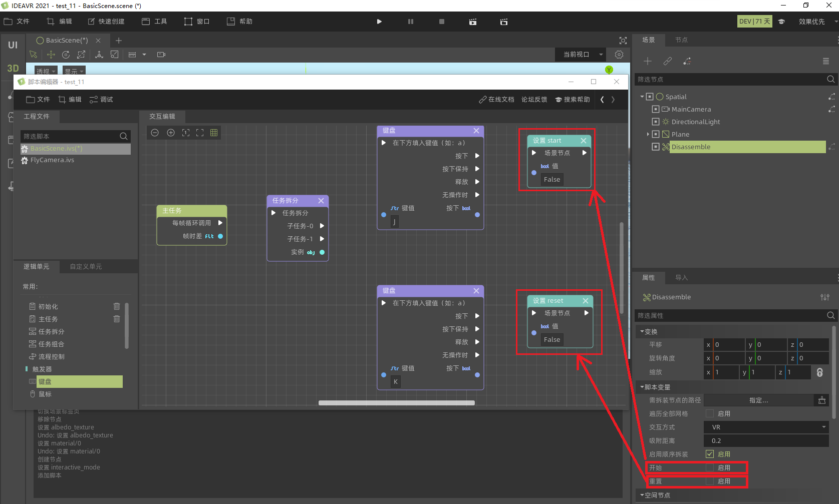Switch to the 节点 tab

[x=681, y=40]
